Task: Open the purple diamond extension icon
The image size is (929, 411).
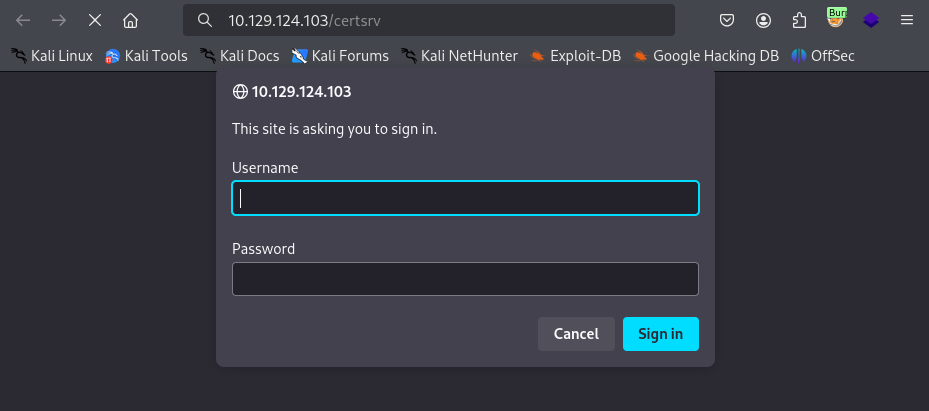Action: (x=871, y=21)
